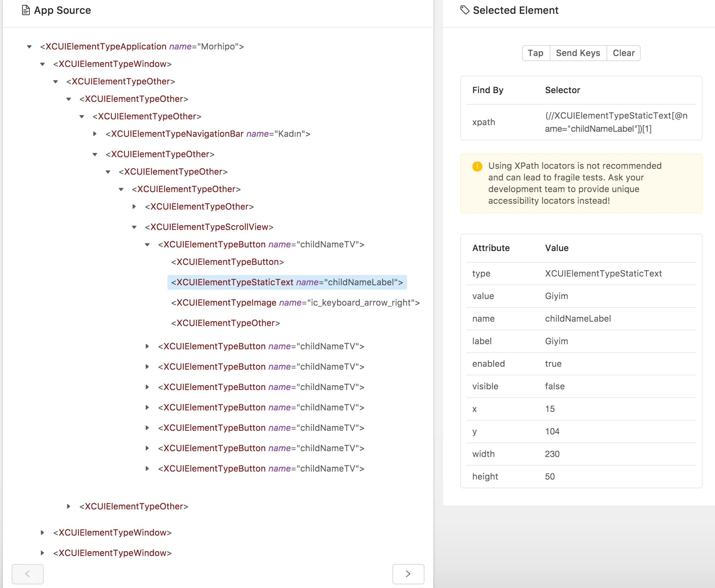Viewport: 715px width, 588px height.
Task: Expand the NavigationBar Kadın node
Action: tap(95, 134)
